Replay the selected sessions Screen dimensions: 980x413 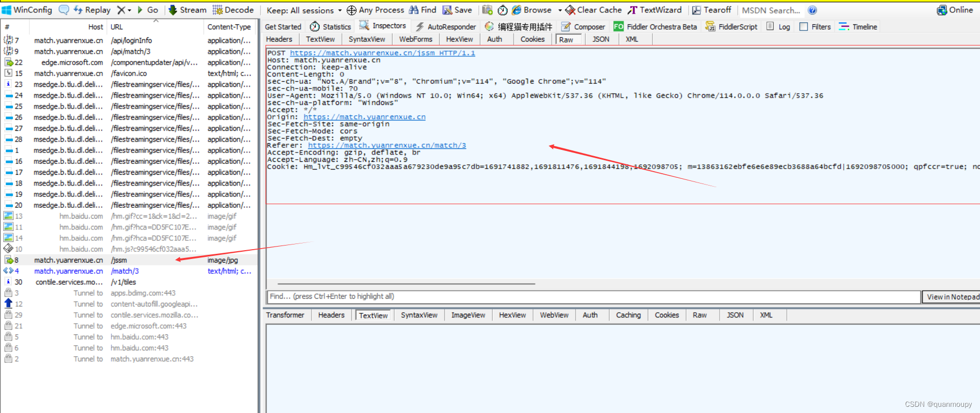tap(92, 10)
